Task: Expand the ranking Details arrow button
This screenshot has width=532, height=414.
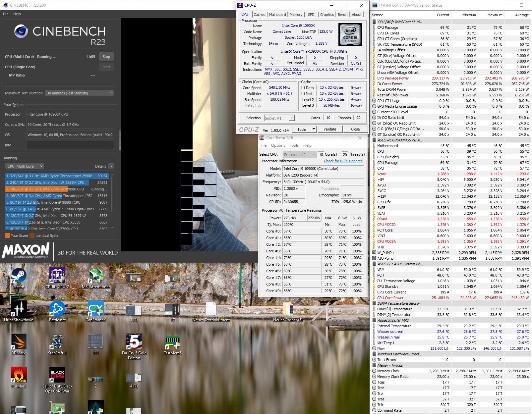Action: (x=111, y=166)
